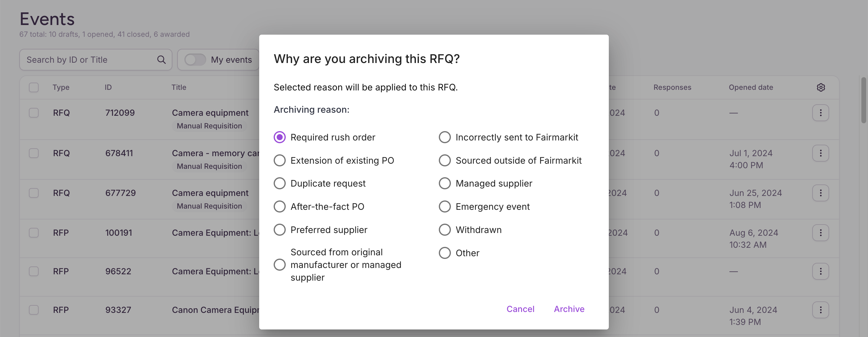
Task: Click the Archive button
Action: 569,309
